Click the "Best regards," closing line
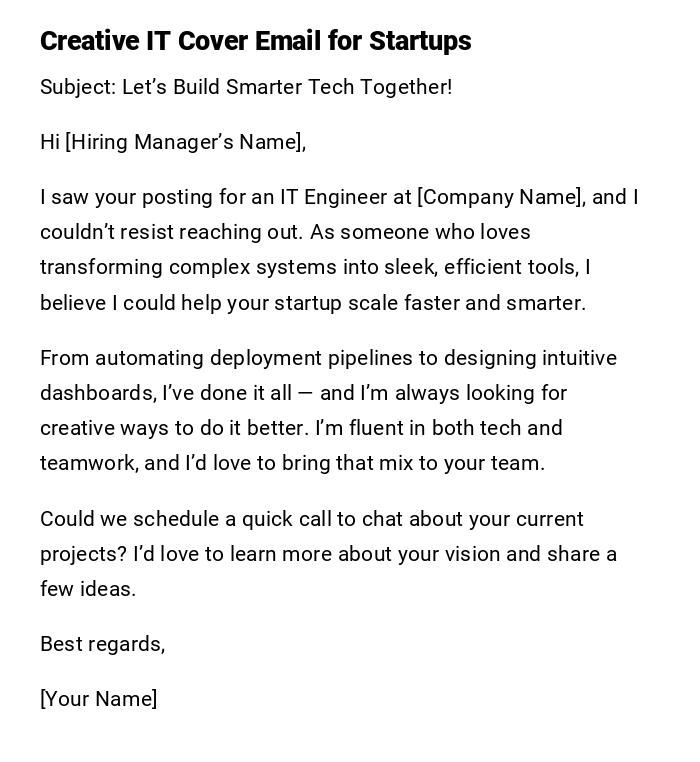 [102, 644]
